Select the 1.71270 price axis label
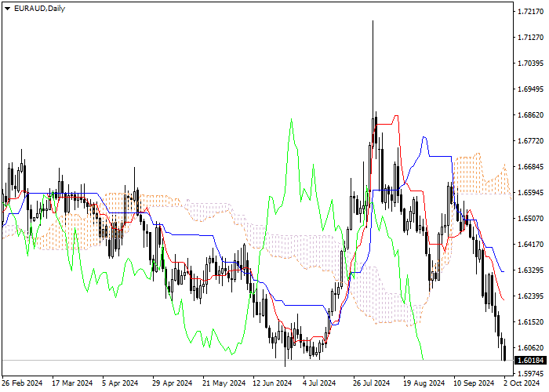This screenshot has width=549, height=392. 530,38
